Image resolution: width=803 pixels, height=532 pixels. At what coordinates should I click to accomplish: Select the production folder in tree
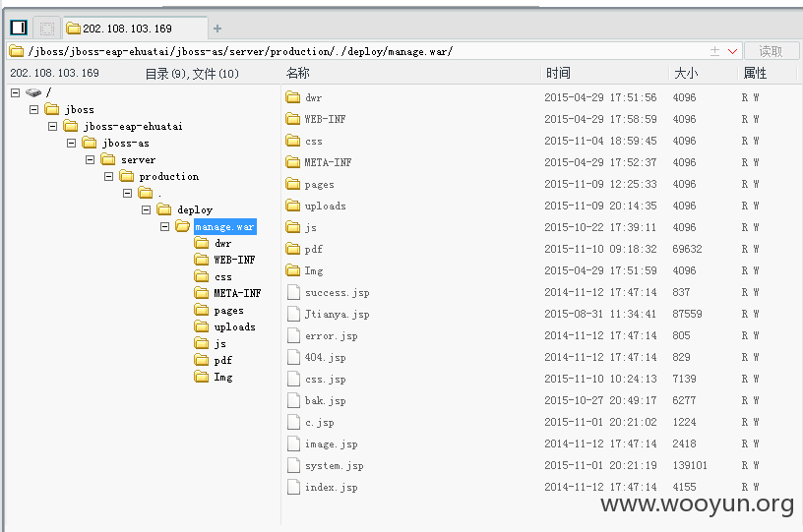(x=169, y=176)
